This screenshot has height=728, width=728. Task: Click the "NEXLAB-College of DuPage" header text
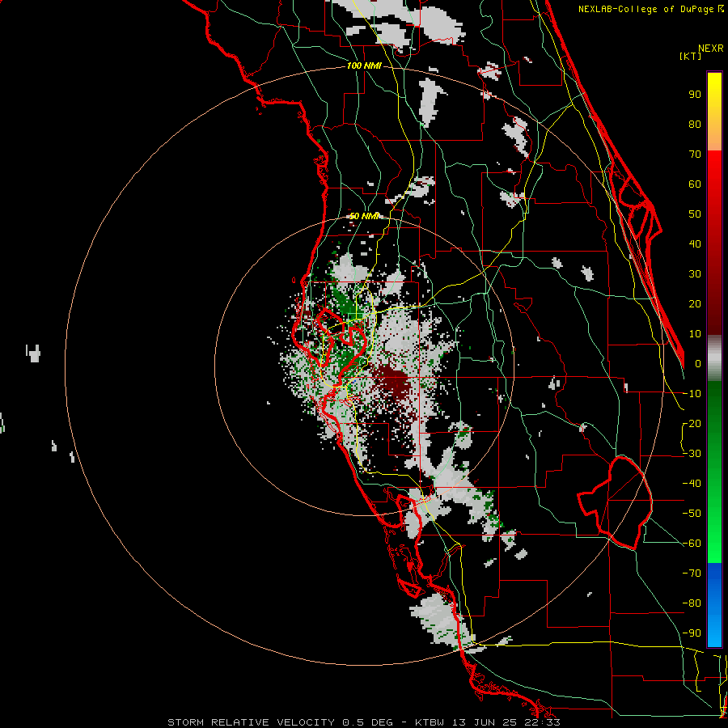647,9
